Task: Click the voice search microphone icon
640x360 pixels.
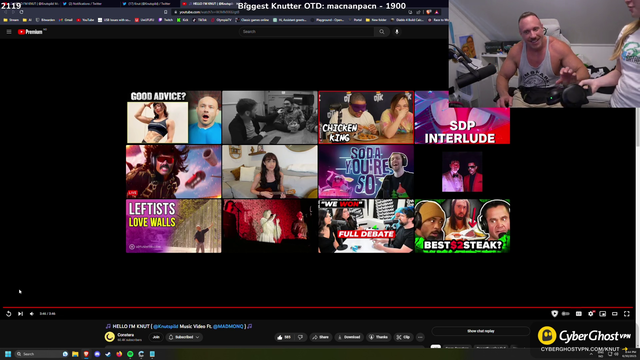Action: [x=397, y=31]
